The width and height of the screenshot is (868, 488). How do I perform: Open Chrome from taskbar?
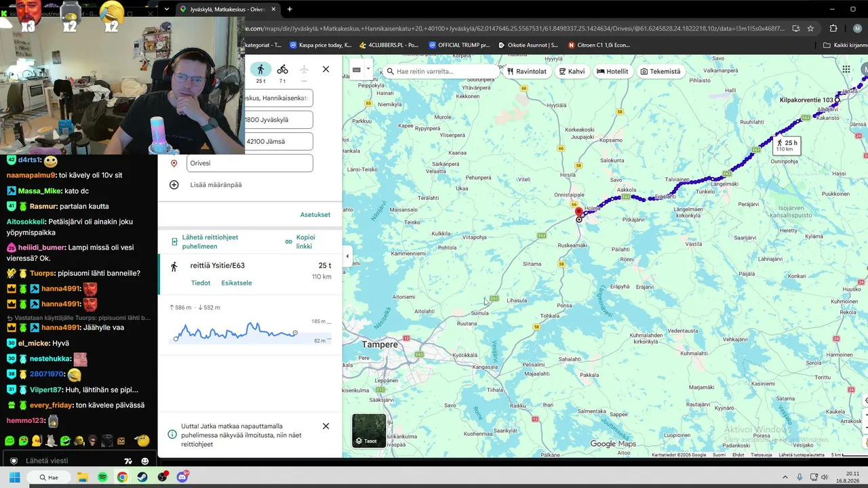pos(122,477)
